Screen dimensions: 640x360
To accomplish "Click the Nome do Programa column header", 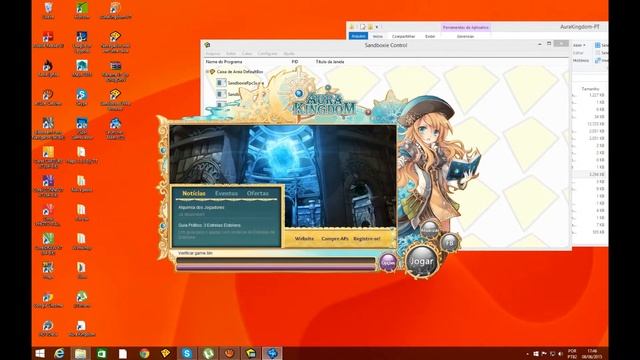I will pos(224,62).
